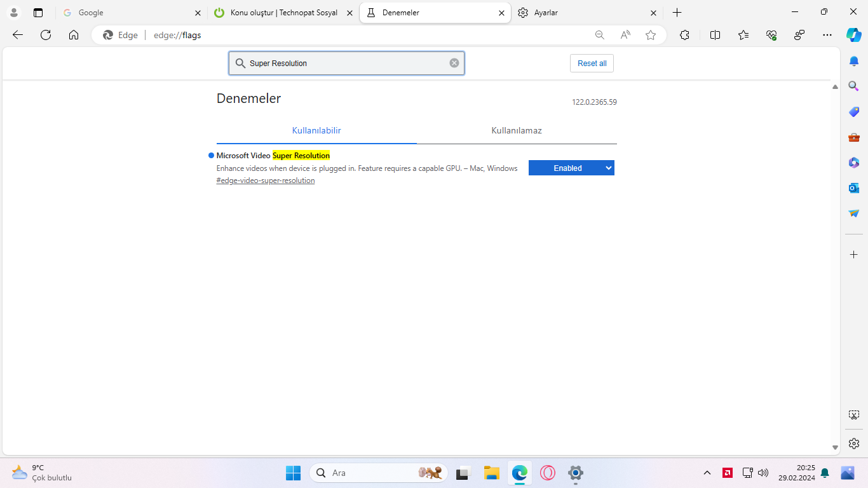Open the Drop icon in the sidebar
Viewport: 868px width, 488px height.
854,213
